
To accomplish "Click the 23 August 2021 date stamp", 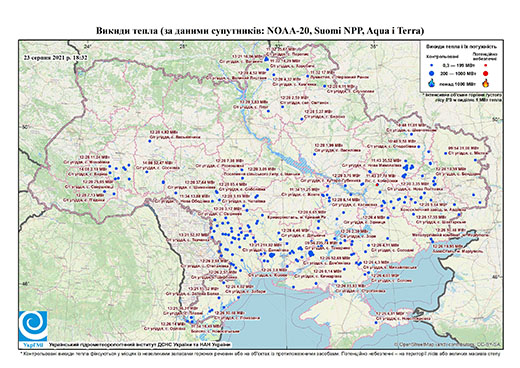I will click(55, 57).
